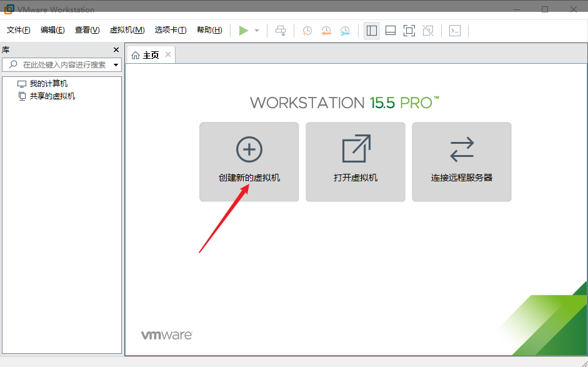
Task: Open the 文件(F) menu
Action: pos(18,30)
